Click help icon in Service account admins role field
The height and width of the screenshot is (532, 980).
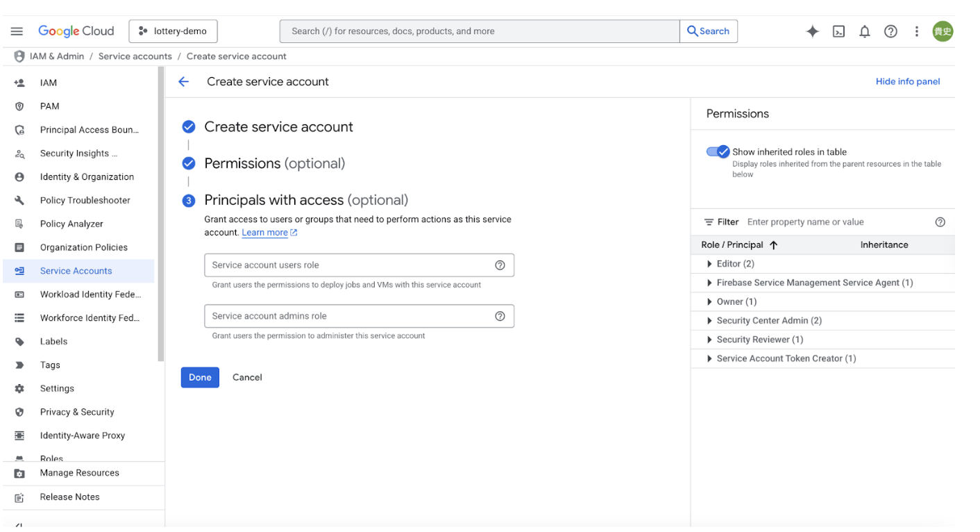500,316
